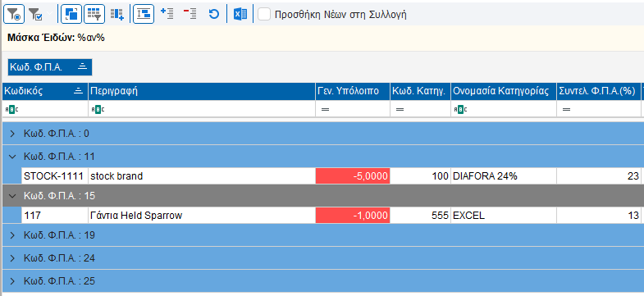This screenshot has height=296, width=644.
Task: Select cell 'STOCK-1111'
Action: pos(55,176)
